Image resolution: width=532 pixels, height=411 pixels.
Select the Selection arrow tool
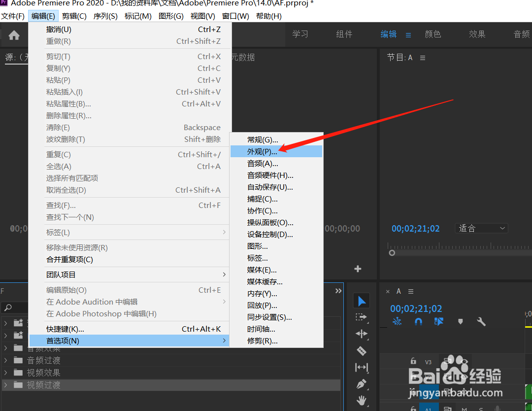pyautogui.click(x=362, y=301)
